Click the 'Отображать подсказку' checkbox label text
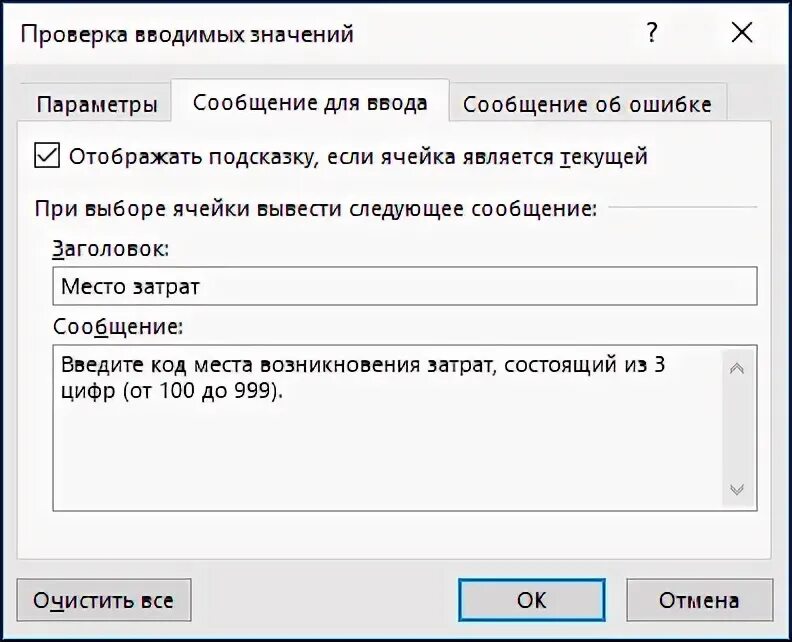Image resolution: width=792 pixels, height=642 pixels. click(358, 157)
